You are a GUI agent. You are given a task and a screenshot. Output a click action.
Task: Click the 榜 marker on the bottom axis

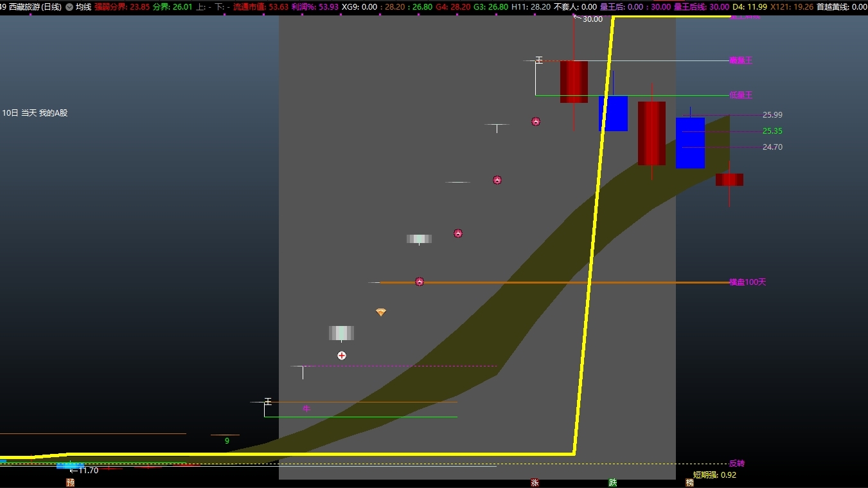689,482
